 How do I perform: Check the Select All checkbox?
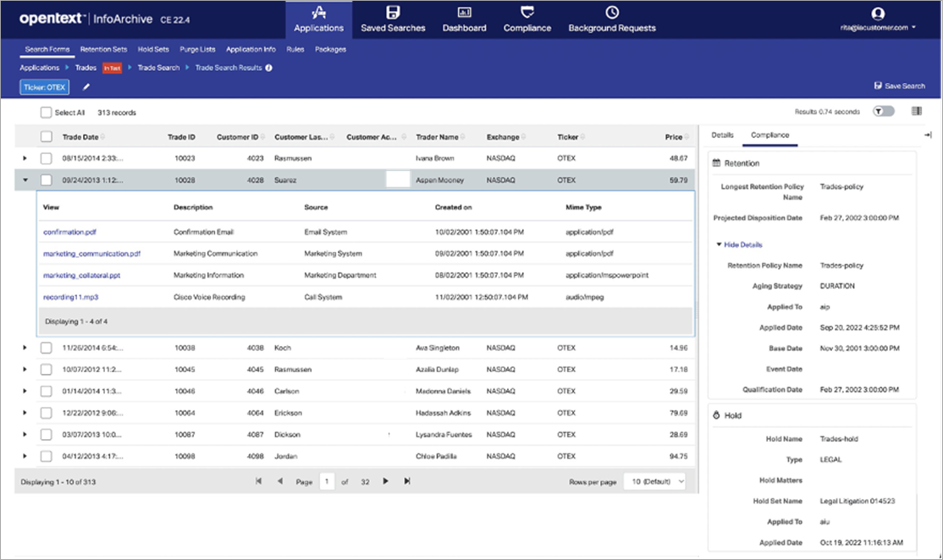click(x=47, y=113)
